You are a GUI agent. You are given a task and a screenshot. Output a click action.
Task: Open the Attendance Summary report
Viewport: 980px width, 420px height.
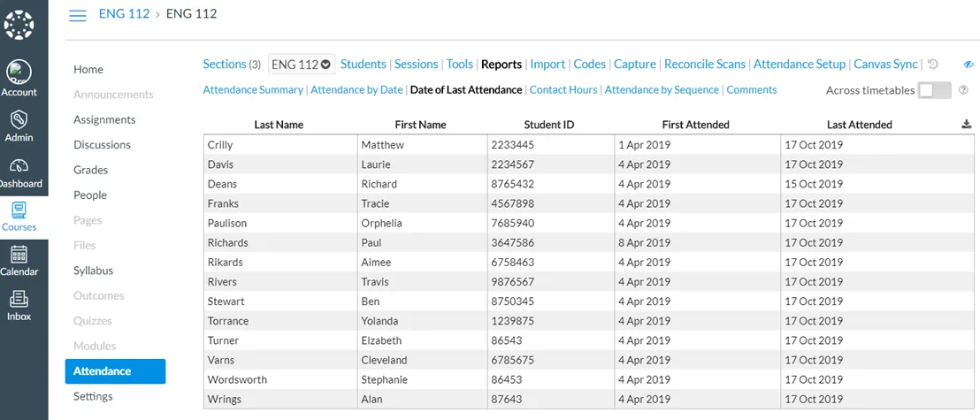coord(253,90)
